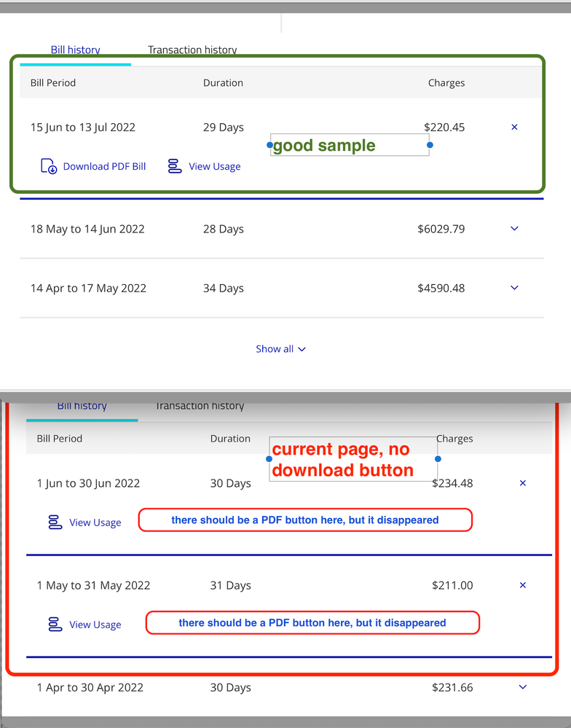
Task: Select the red 'current page, no download button' annotation
Action: 342,460
